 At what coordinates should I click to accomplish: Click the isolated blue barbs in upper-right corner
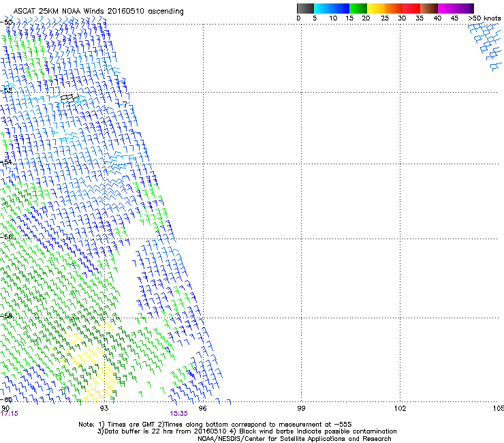(486, 46)
